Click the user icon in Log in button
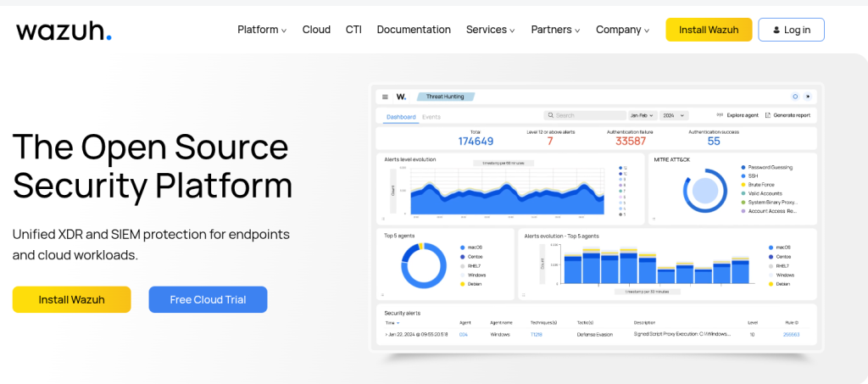This screenshot has height=384, width=868. pos(776,30)
